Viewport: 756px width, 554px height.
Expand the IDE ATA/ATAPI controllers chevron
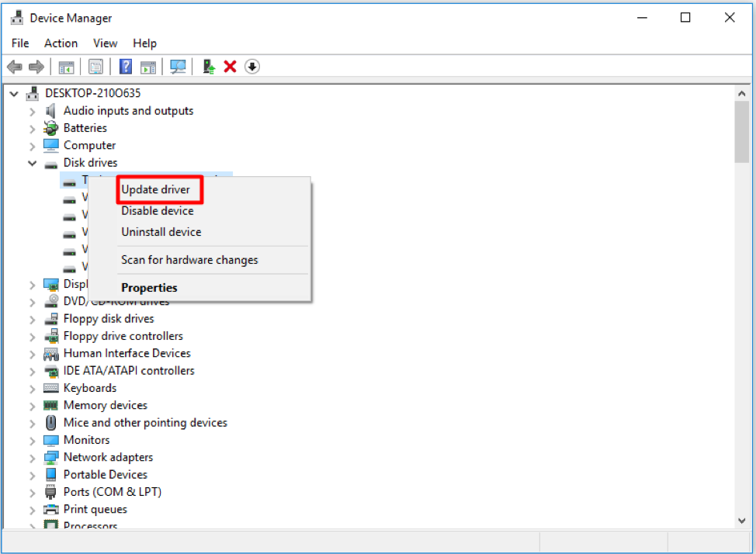[33, 371]
